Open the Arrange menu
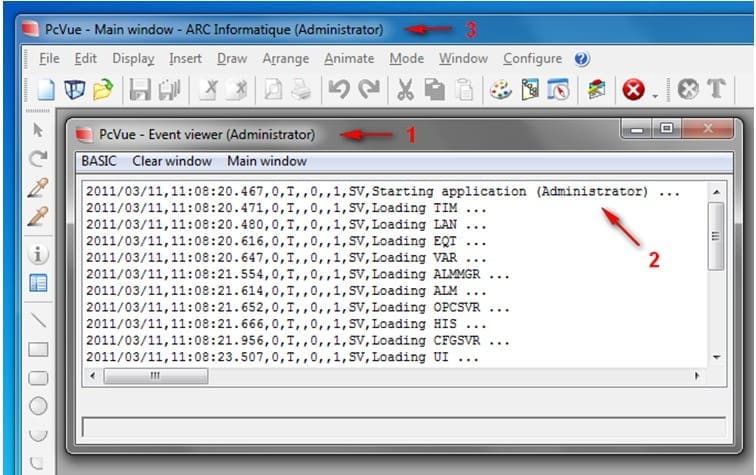This screenshot has width=756, height=475. click(285, 58)
